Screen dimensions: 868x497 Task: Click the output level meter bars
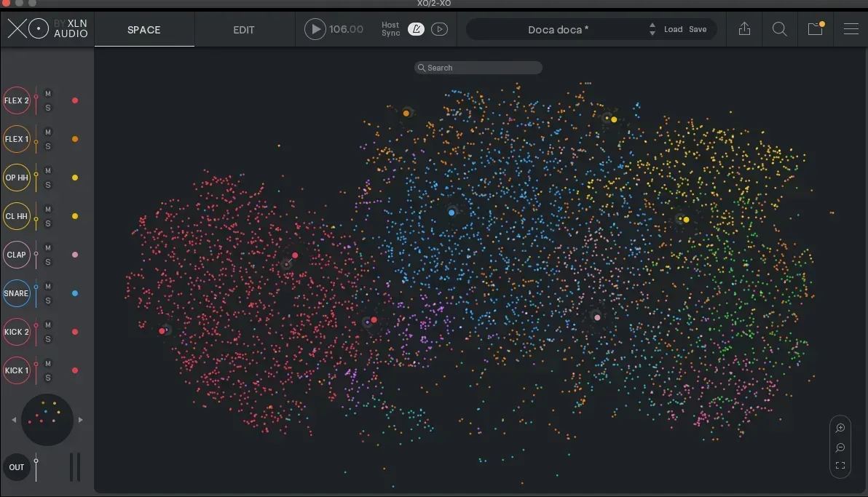pos(75,467)
